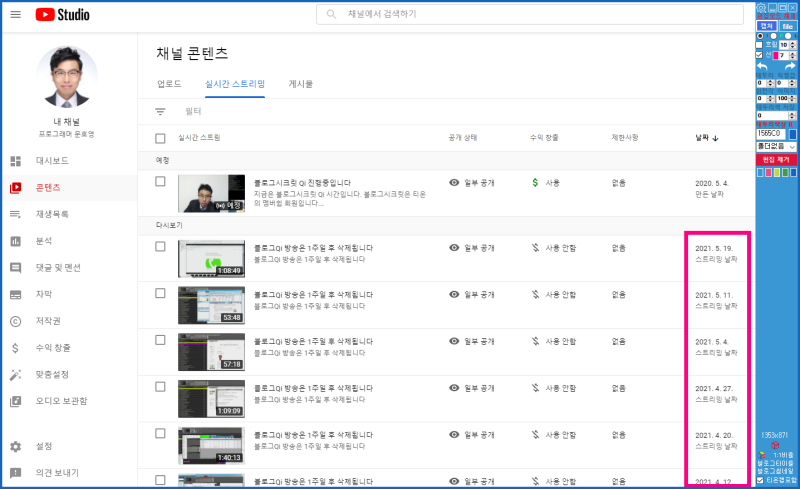The image size is (800, 489).
Task: Switch to the 게시물 tab
Action: 301,84
